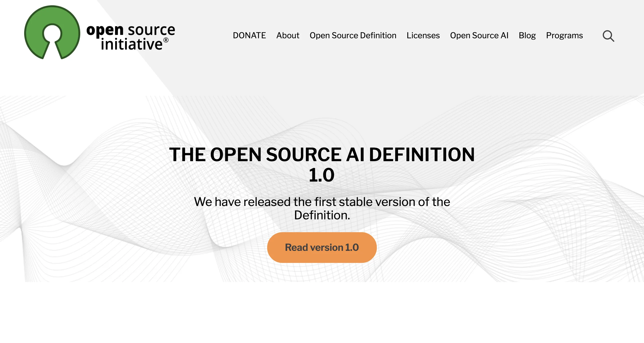Select Open Source AI in navigation

(x=479, y=36)
